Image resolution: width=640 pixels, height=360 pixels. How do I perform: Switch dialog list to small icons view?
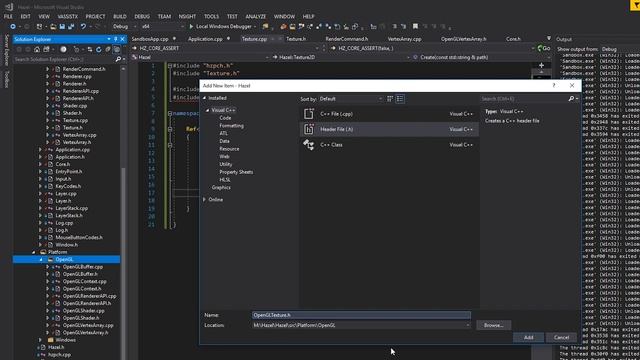(400, 99)
